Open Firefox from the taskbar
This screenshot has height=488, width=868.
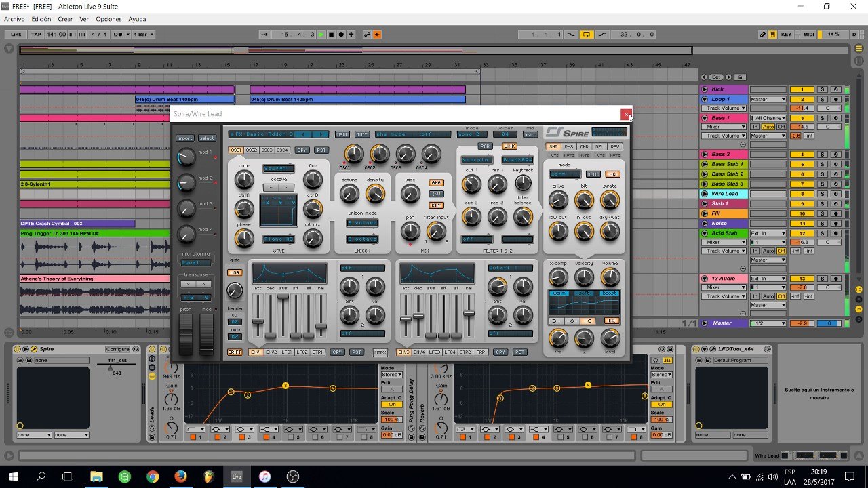click(180, 476)
